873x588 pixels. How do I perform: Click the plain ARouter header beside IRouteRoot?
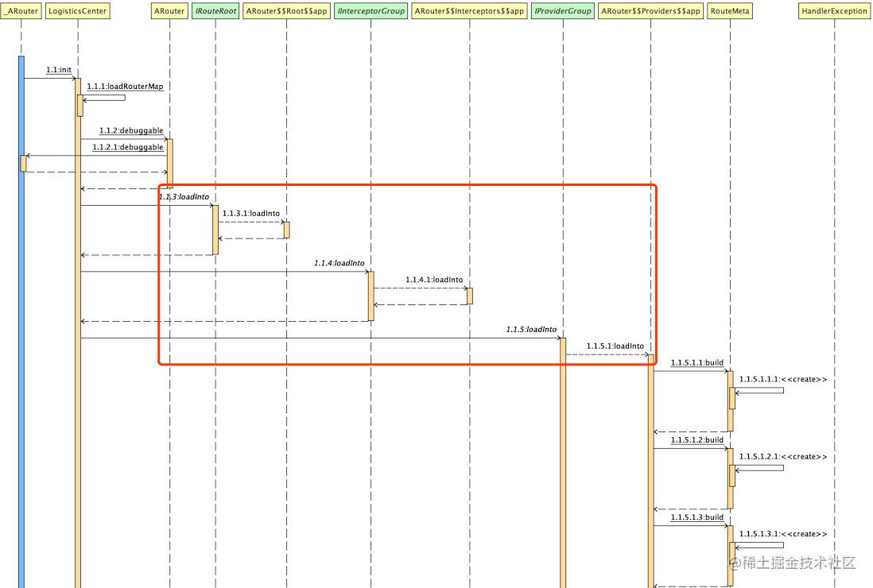coord(169,11)
